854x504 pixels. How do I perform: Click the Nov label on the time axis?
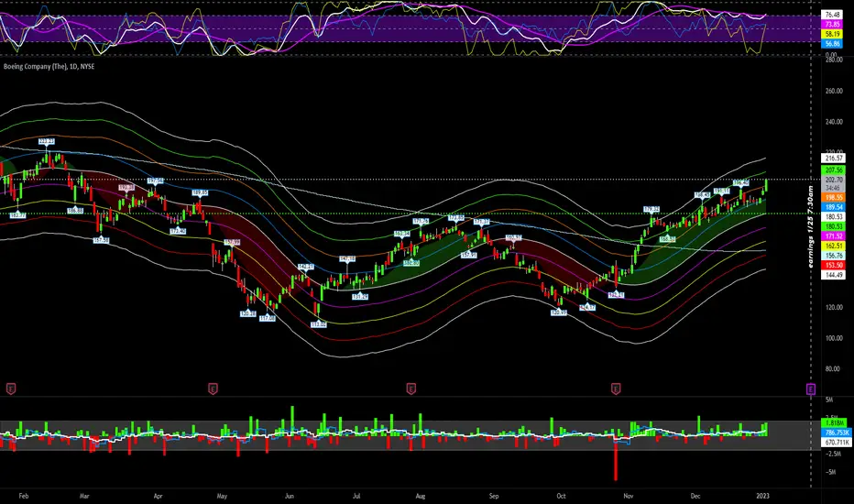[629, 496]
